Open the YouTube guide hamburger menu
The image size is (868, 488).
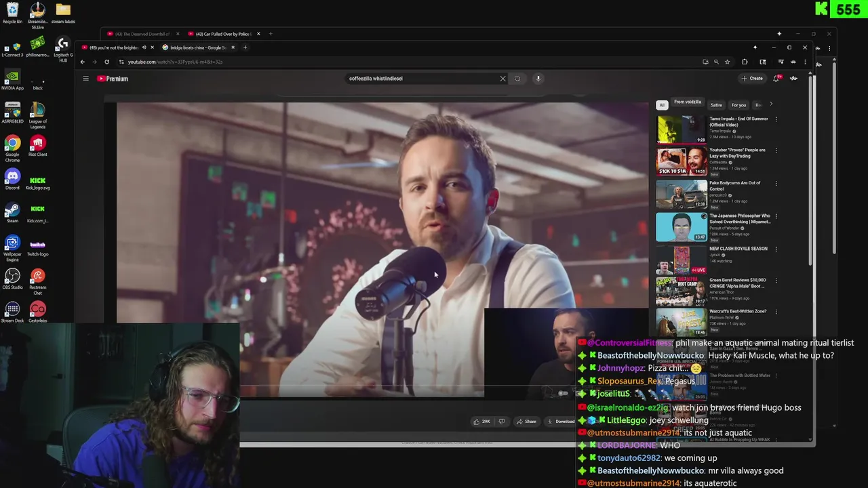pyautogui.click(x=85, y=79)
